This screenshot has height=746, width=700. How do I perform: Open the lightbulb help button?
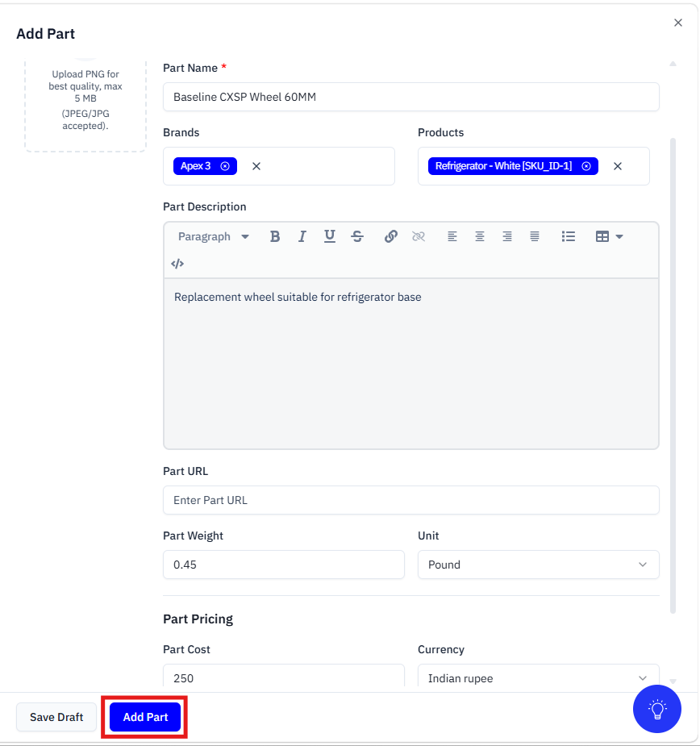coord(657,709)
